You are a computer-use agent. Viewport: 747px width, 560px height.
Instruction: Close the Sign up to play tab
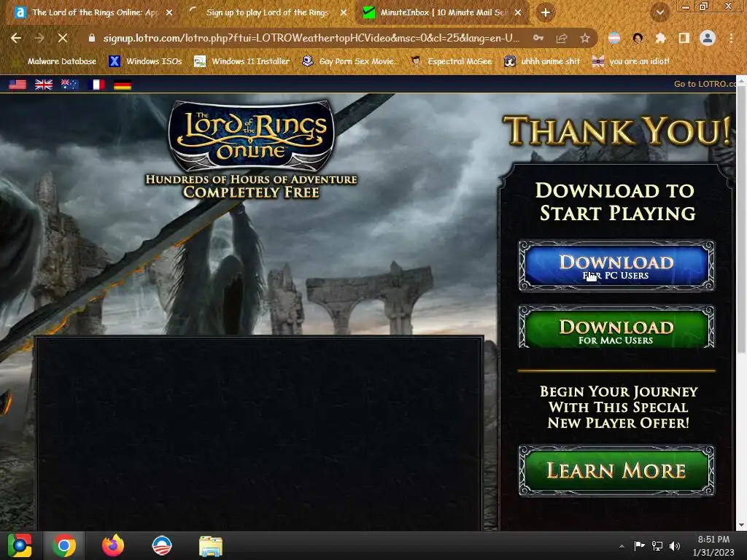(x=344, y=13)
